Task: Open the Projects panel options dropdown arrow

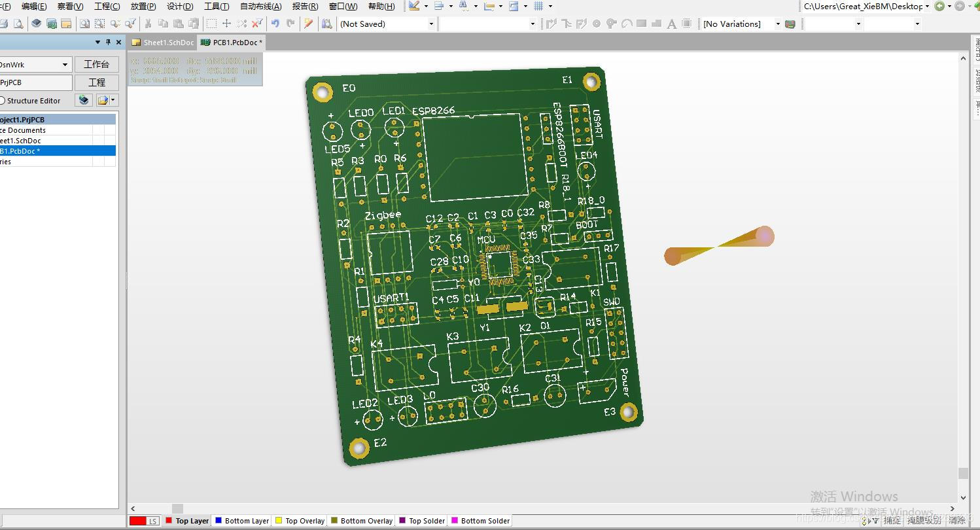Action: click(x=98, y=42)
